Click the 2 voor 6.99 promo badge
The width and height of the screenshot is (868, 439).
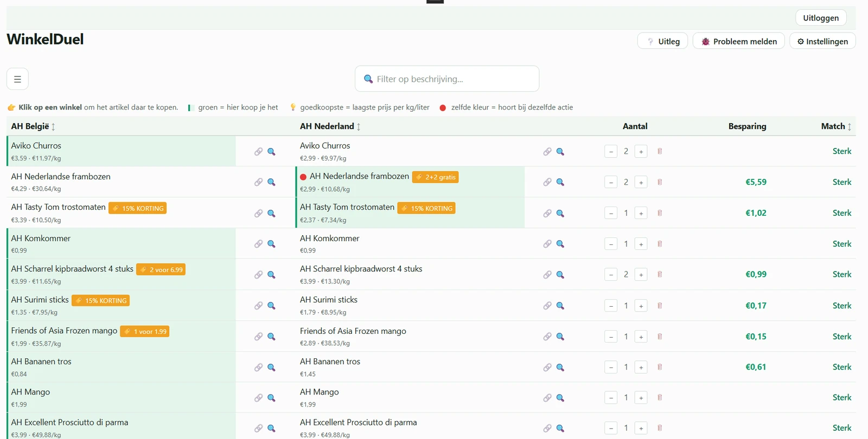pos(161,269)
